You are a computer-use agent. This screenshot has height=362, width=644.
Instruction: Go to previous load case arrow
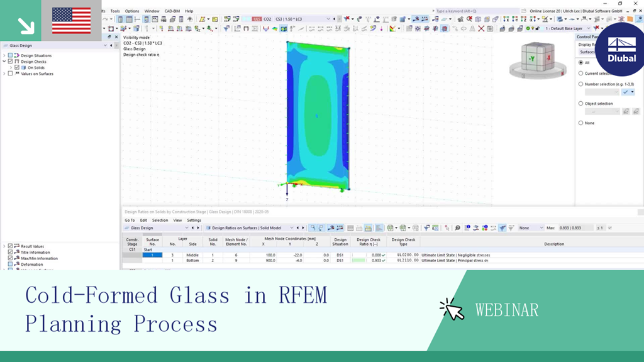point(334,19)
